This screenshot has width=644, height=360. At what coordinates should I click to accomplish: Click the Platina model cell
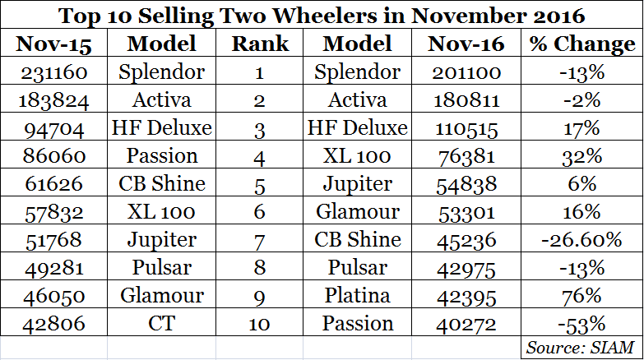[x=361, y=295]
